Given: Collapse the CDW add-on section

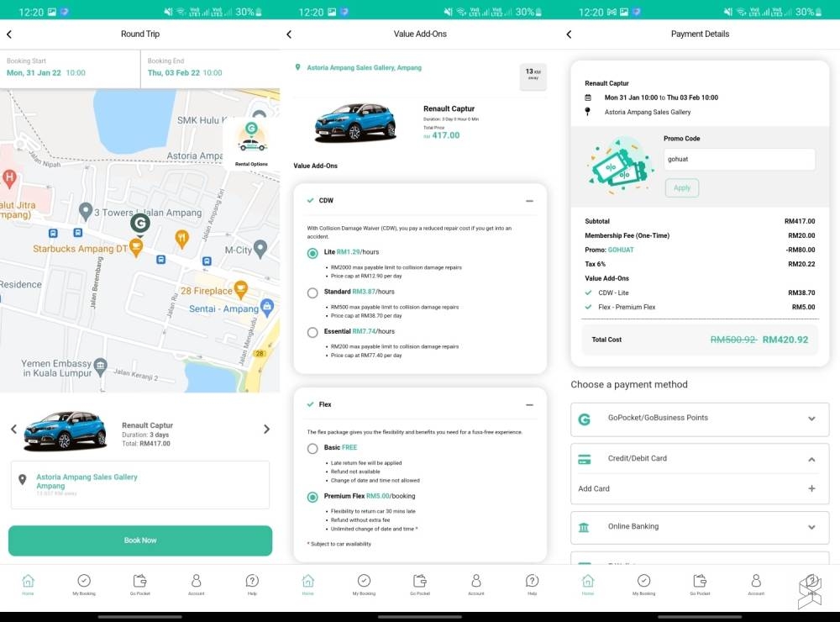Looking at the screenshot, I should point(529,201).
